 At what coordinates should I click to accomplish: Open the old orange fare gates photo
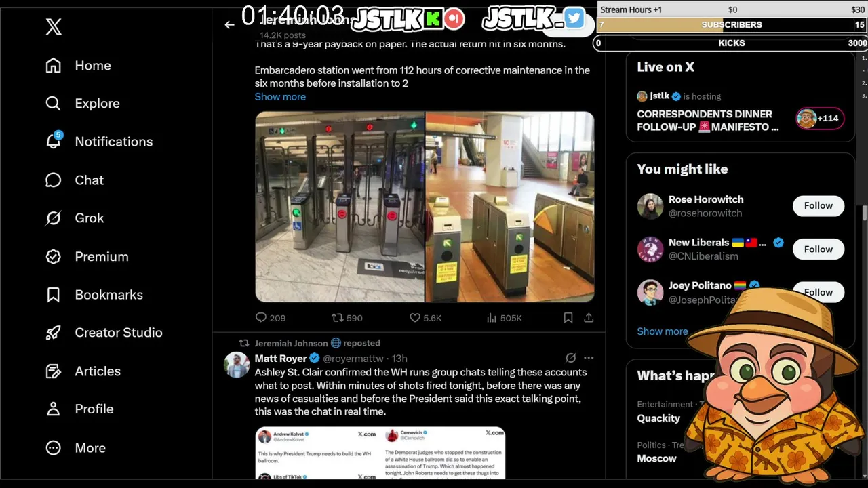[x=510, y=207]
